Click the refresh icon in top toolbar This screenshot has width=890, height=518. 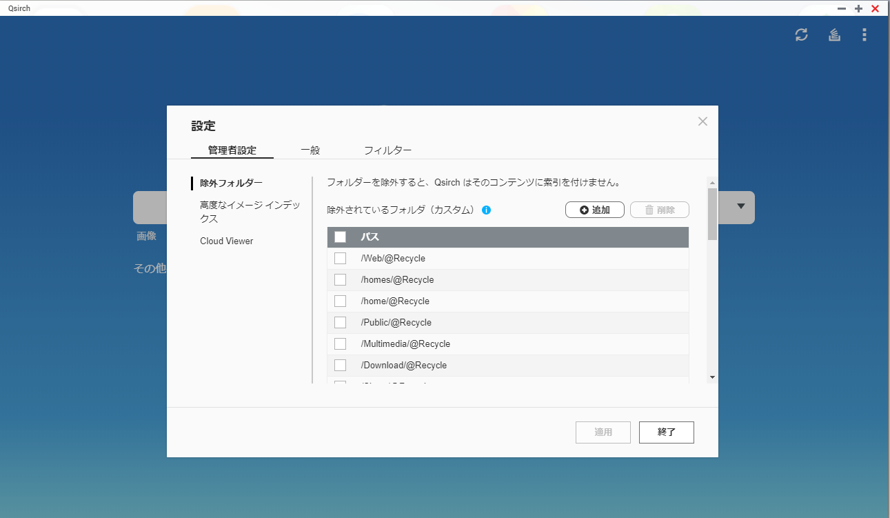(x=801, y=35)
